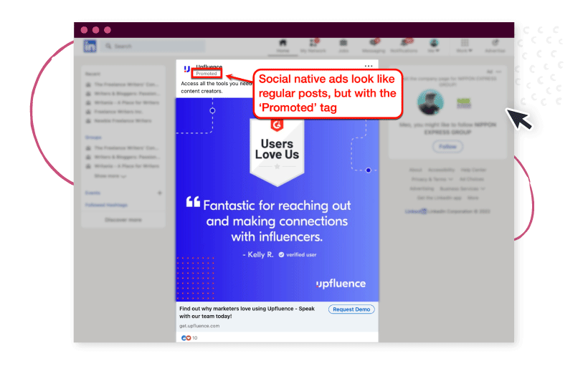
Task: Open the About footer link
Action: coord(415,170)
